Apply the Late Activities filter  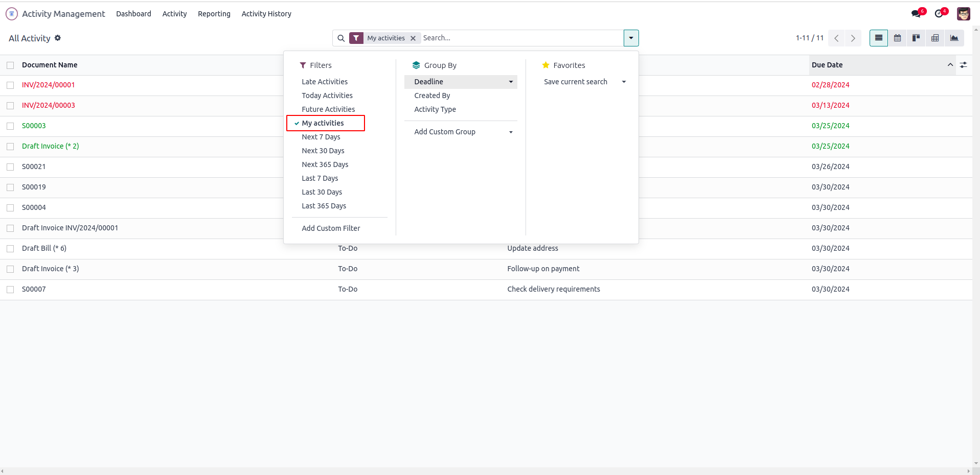coord(325,82)
